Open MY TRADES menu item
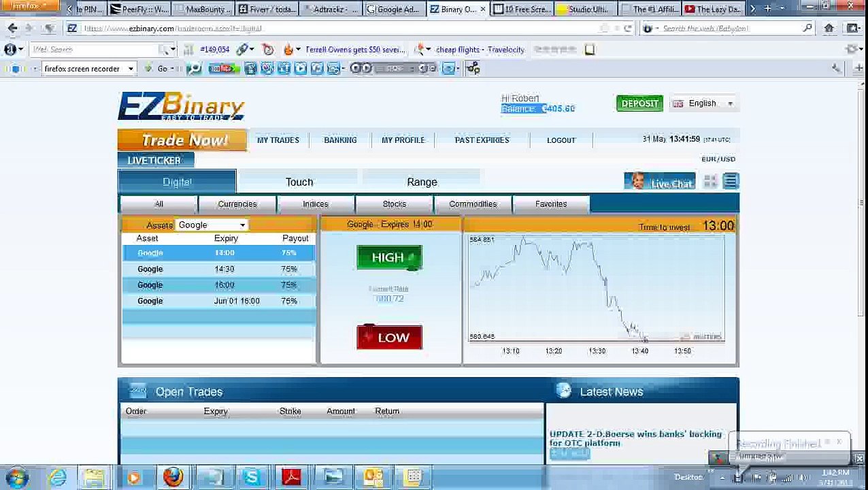Screen dimensions: 868x490 [x=278, y=140]
